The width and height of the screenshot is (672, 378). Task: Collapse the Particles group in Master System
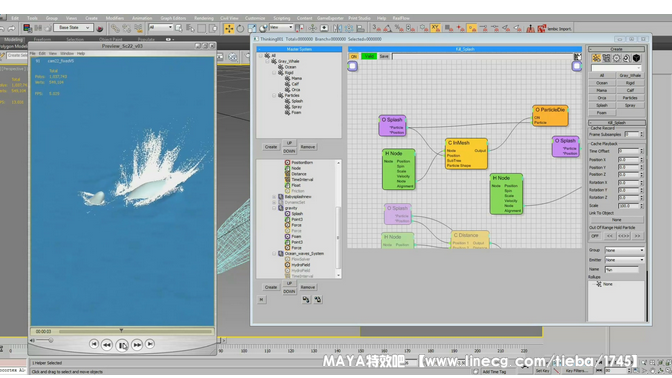click(x=274, y=95)
